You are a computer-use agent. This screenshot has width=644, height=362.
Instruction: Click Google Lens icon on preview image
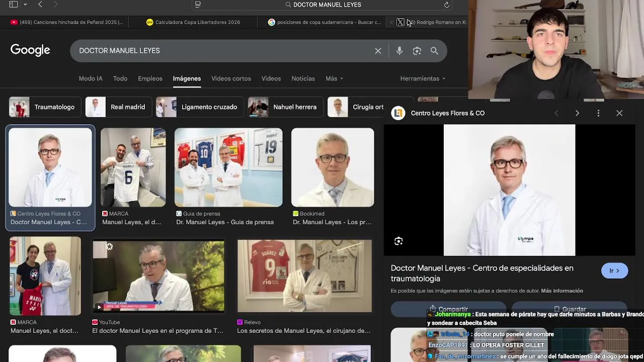[x=398, y=241]
